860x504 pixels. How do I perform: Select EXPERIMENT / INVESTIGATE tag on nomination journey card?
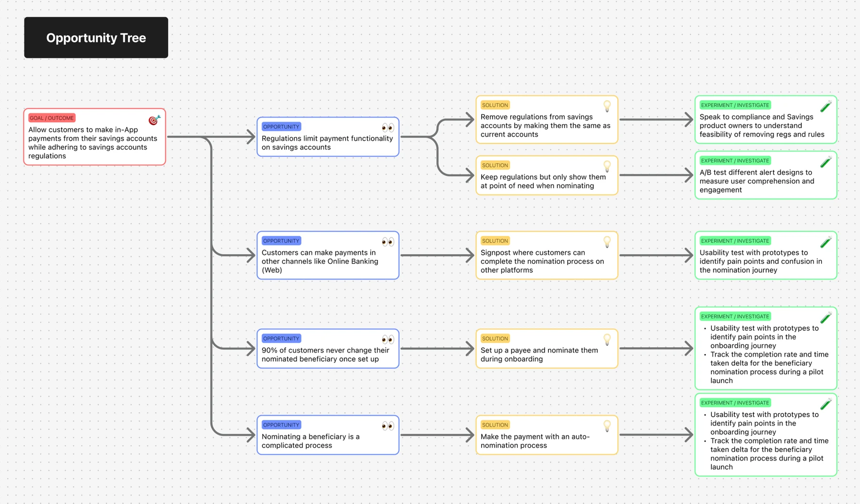[x=735, y=241]
